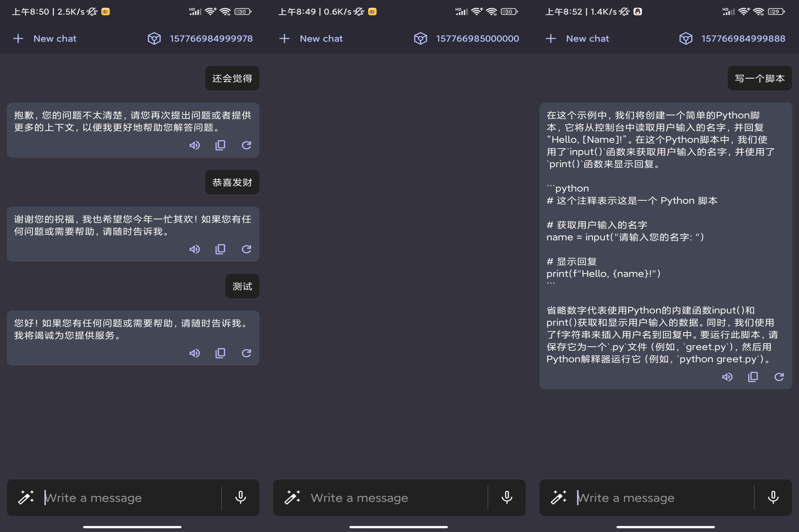Read aloud the 您好 reply
The image size is (799, 532).
(195, 353)
